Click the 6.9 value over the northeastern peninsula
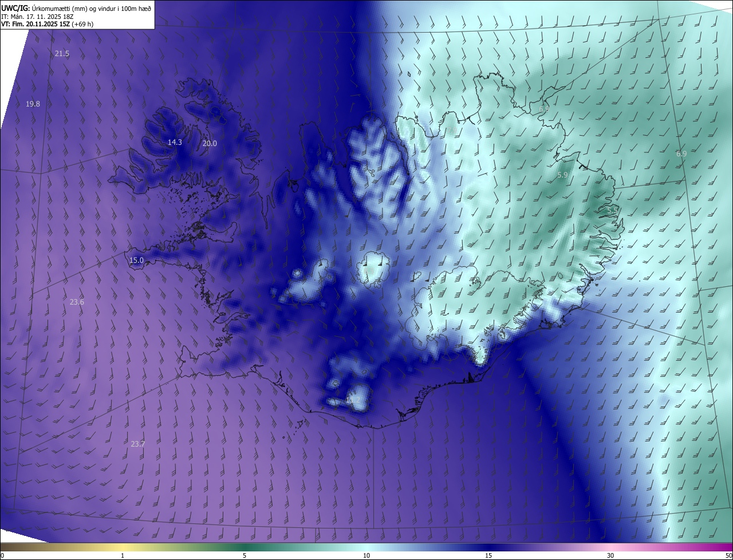The width and height of the screenshot is (733, 560). click(x=544, y=108)
